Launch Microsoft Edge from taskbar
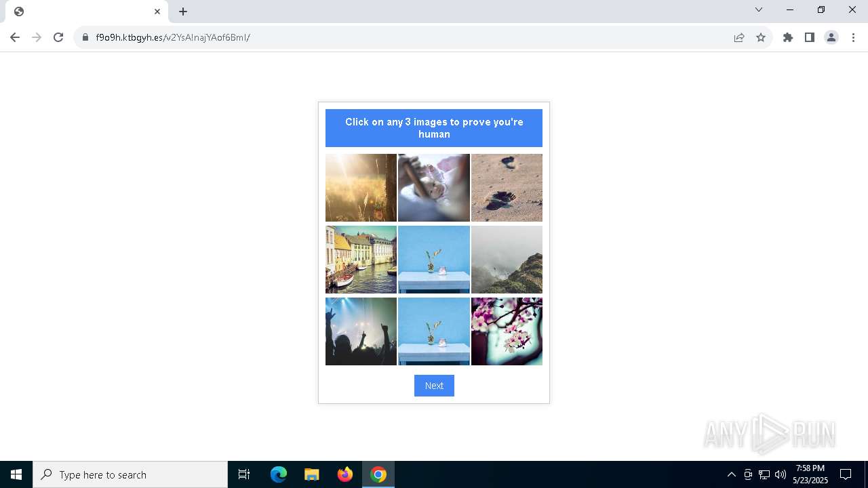The height and width of the screenshot is (488, 868). coord(279,474)
